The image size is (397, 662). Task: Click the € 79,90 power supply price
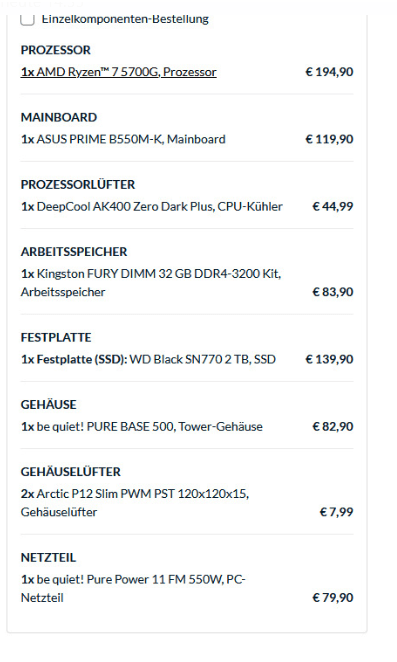[x=333, y=598]
